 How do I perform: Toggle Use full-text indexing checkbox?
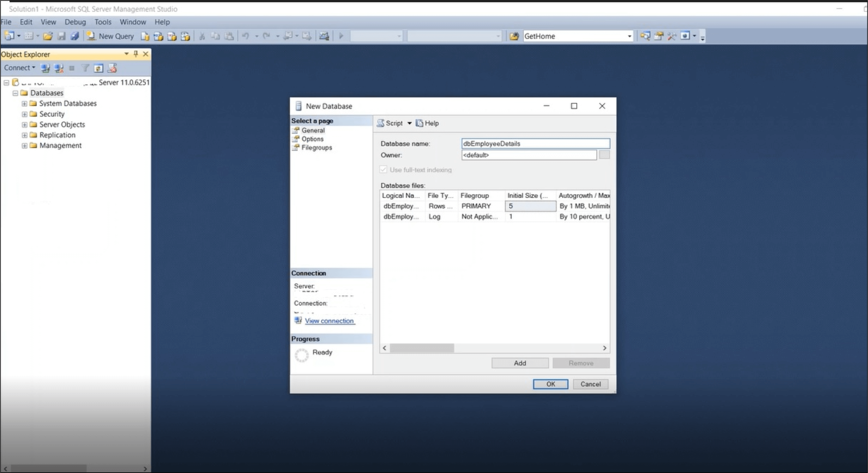click(x=383, y=170)
